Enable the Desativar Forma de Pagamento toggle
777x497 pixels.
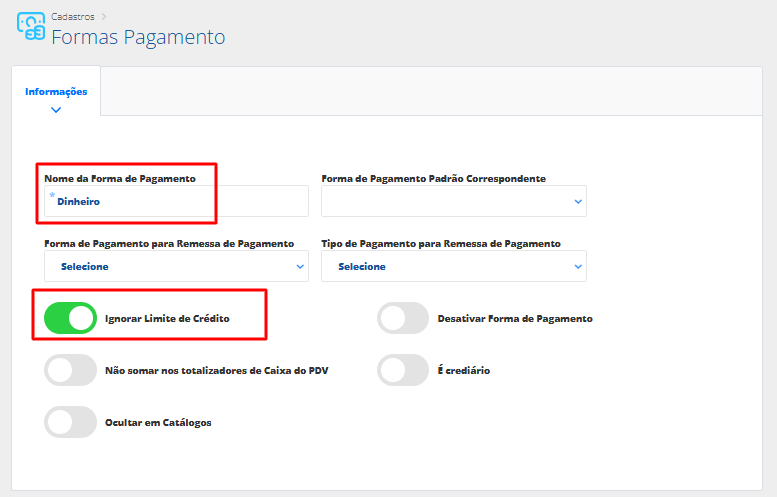403,318
